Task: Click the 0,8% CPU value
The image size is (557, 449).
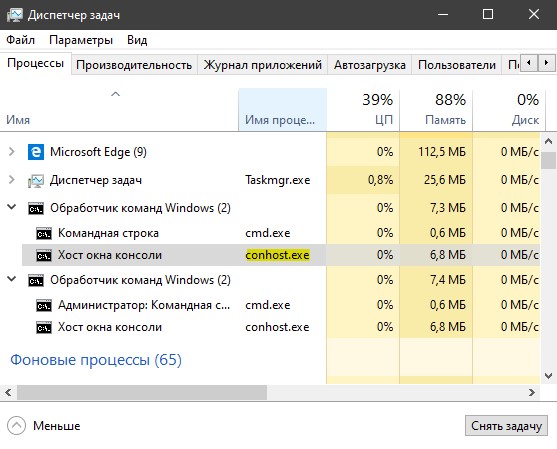Action: click(x=380, y=180)
